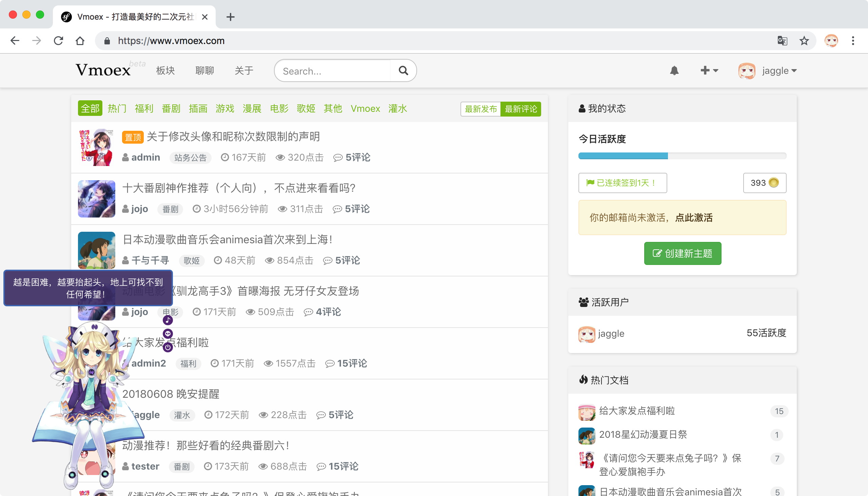868x496 pixels.
Task: Switch sorting to 最新评论
Action: point(520,109)
